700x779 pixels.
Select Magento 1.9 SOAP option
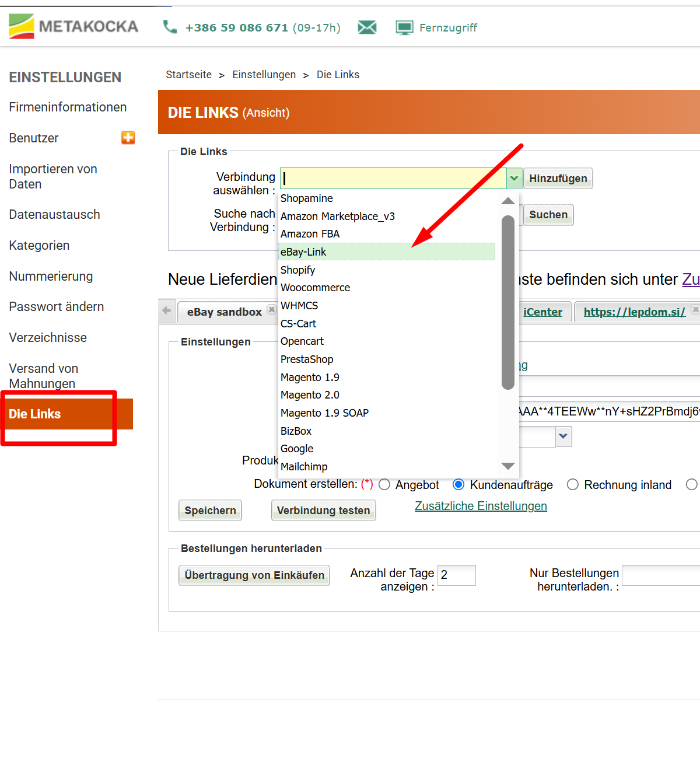click(x=387, y=413)
